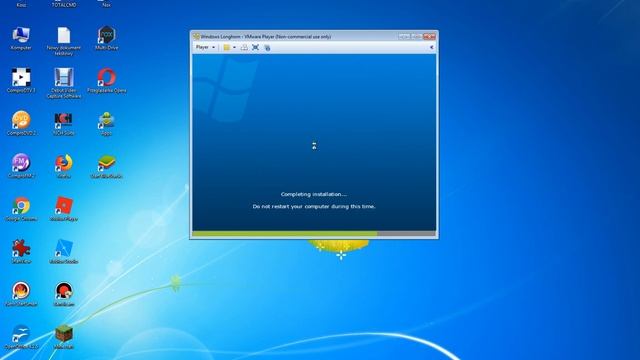Select the BlueStacks Apps shortcut
The image size is (640, 360).
[107, 123]
